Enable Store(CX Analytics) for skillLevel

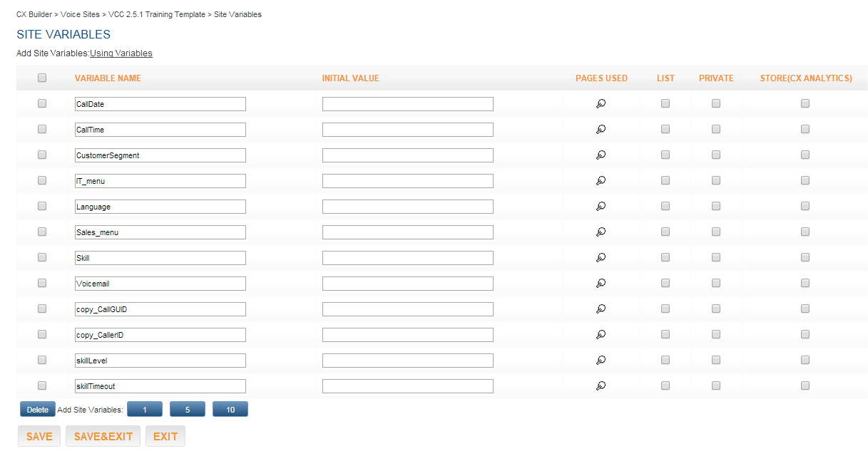[805, 360]
